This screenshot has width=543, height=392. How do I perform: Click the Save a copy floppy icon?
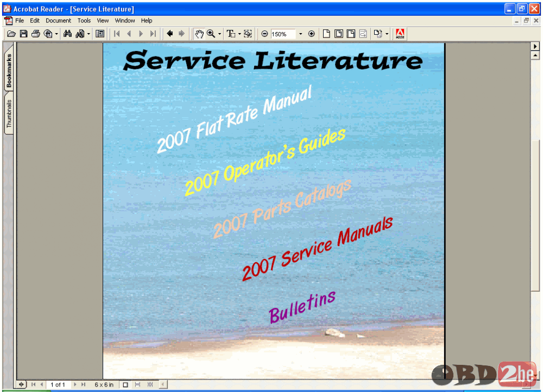(23, 34)
